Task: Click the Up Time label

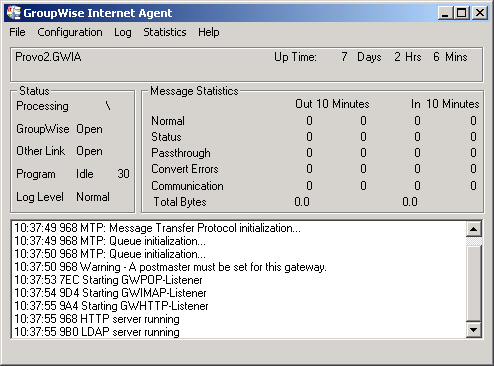Action: tap(295, 57)
